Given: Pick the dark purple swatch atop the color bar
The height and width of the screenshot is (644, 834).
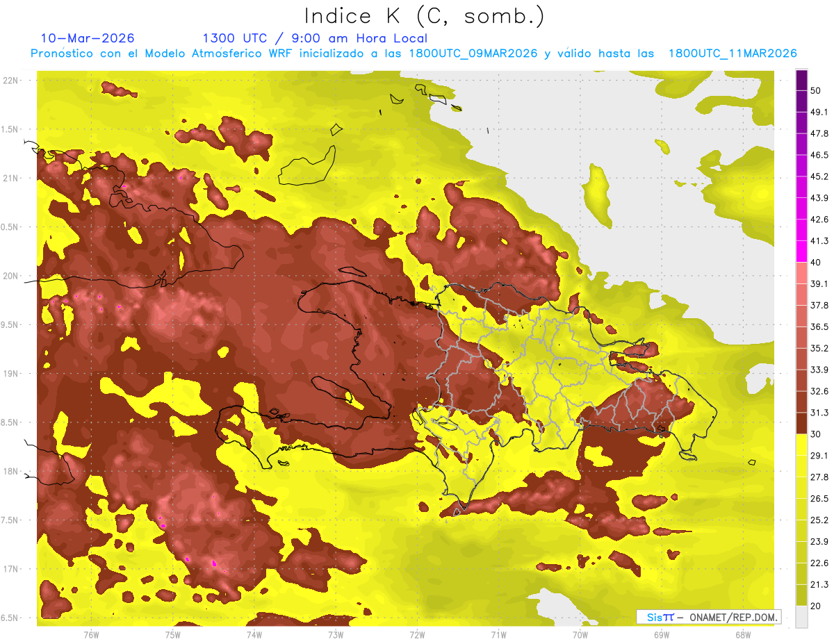Looking at the screenshot, I should [801, 80].
